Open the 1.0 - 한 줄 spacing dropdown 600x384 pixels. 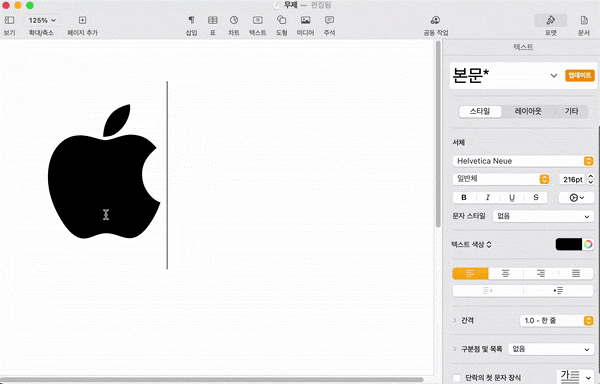(557, 321)
